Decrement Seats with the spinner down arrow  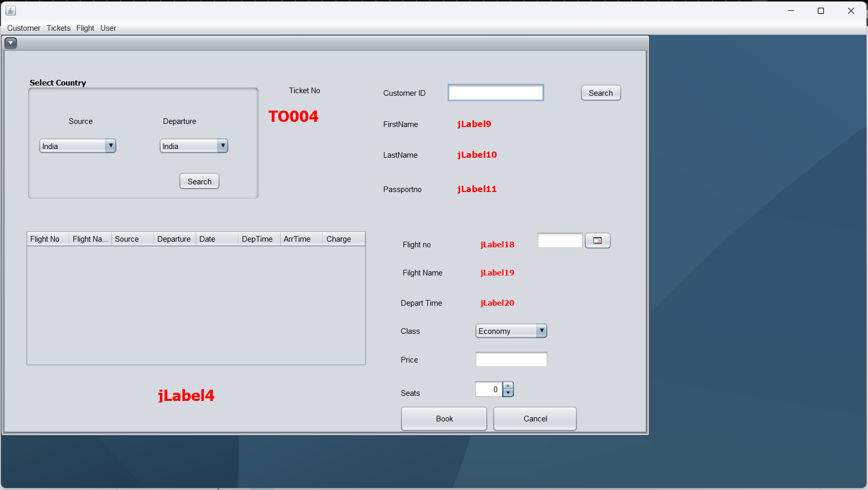pos(507,392)
